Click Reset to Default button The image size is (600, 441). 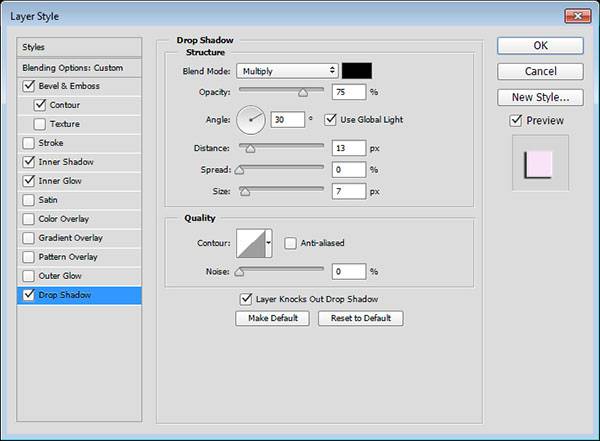[360, 319]
